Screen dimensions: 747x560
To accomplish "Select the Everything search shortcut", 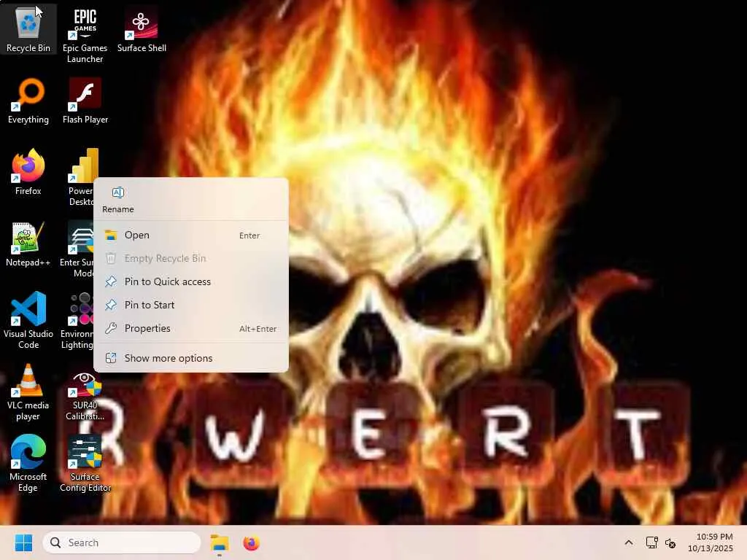I will tap(28, 101).
